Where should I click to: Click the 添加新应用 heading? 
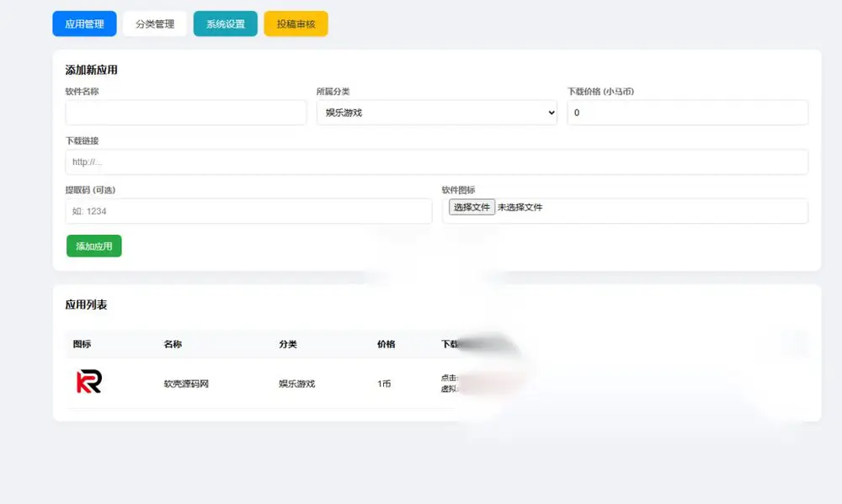tap(91, 70)
